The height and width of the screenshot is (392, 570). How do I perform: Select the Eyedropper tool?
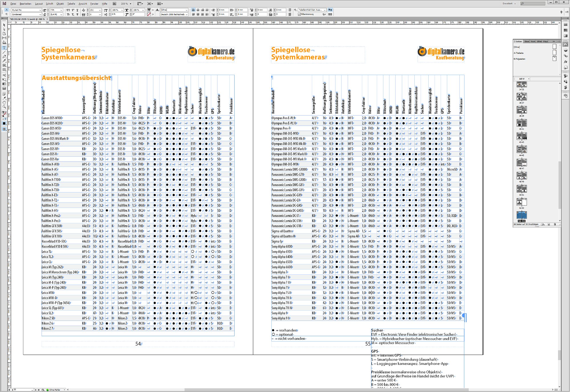point(4,98)
